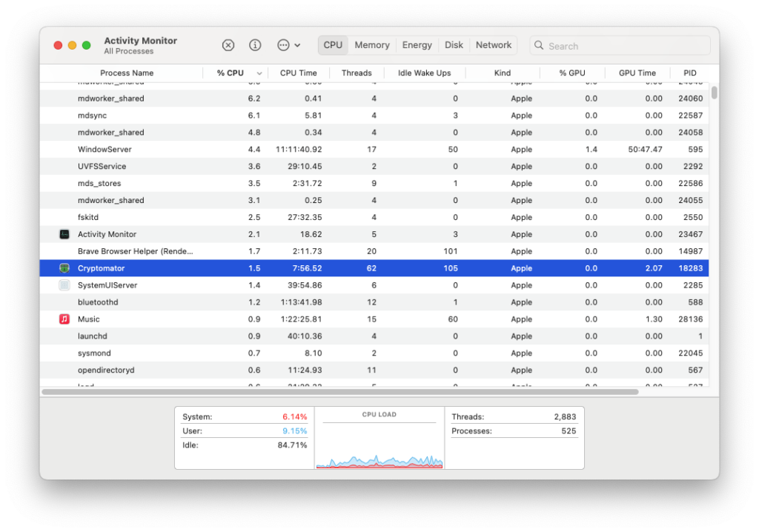Viewport: 759px width, 532px height.
Task: Click the Threads count 2,883
Action: pyautogui.click(x=565, y=417)
